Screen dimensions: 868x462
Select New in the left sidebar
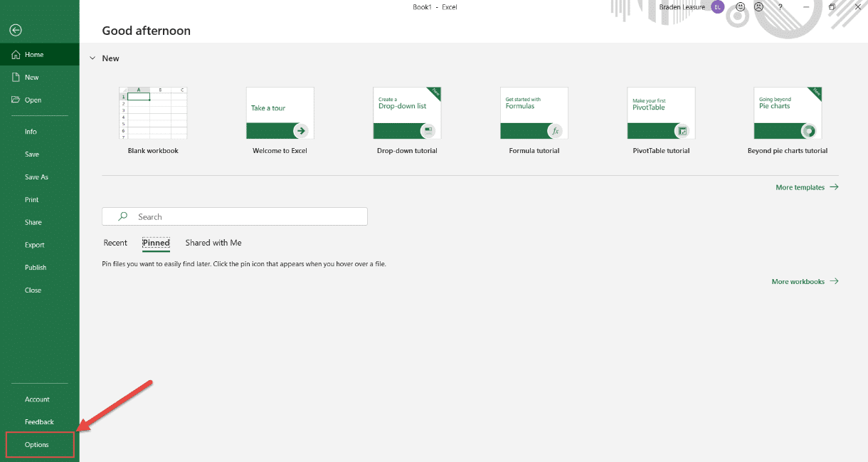point(40,78)
